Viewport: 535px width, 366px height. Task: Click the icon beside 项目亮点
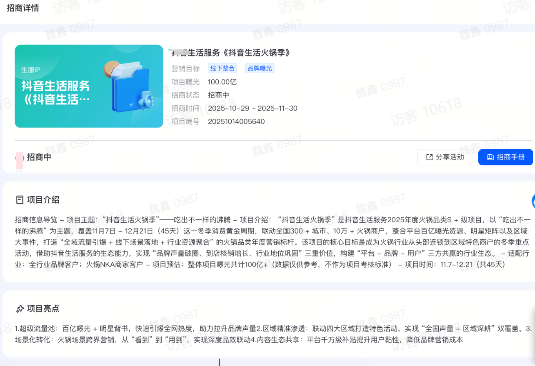pyautogui.click(x=19, y=309)
